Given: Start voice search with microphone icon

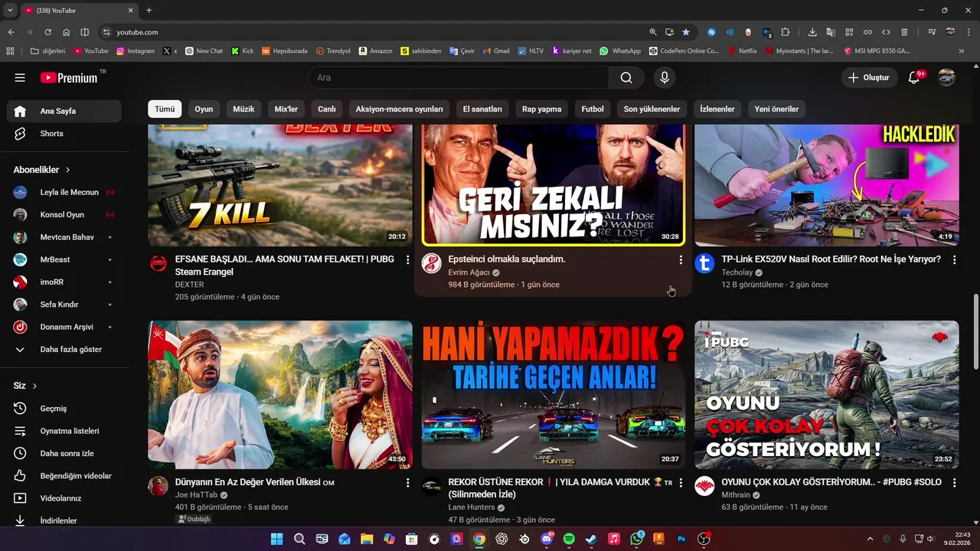Looking at the screenshot, I should coord(665,77).
